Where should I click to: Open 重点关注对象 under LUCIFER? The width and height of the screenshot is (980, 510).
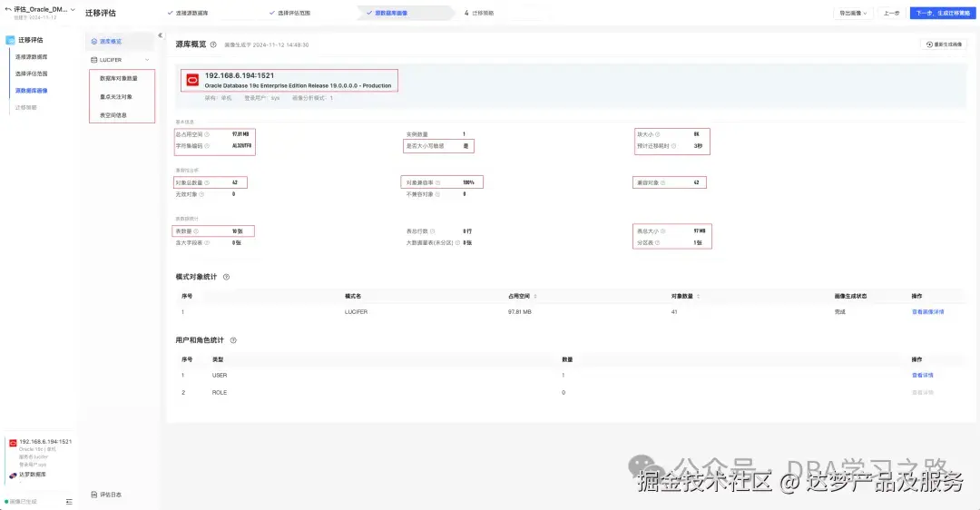(x=116, y=97)
